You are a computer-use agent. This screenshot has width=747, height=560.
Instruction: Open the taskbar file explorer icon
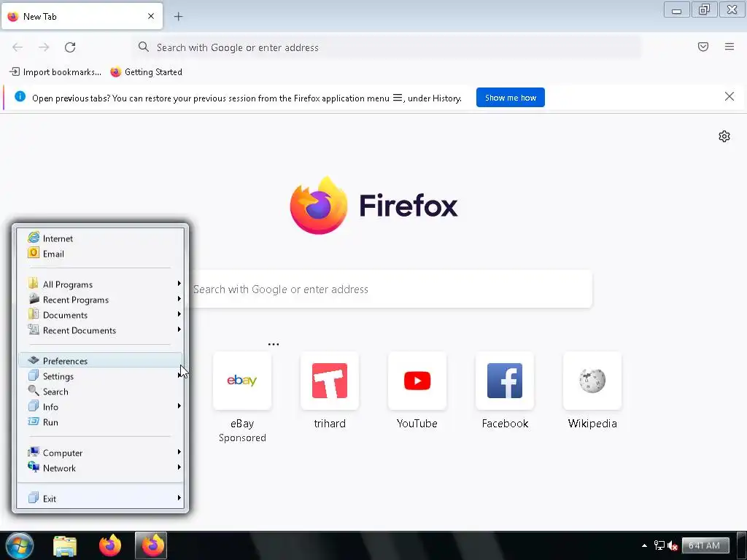[65, 545]
